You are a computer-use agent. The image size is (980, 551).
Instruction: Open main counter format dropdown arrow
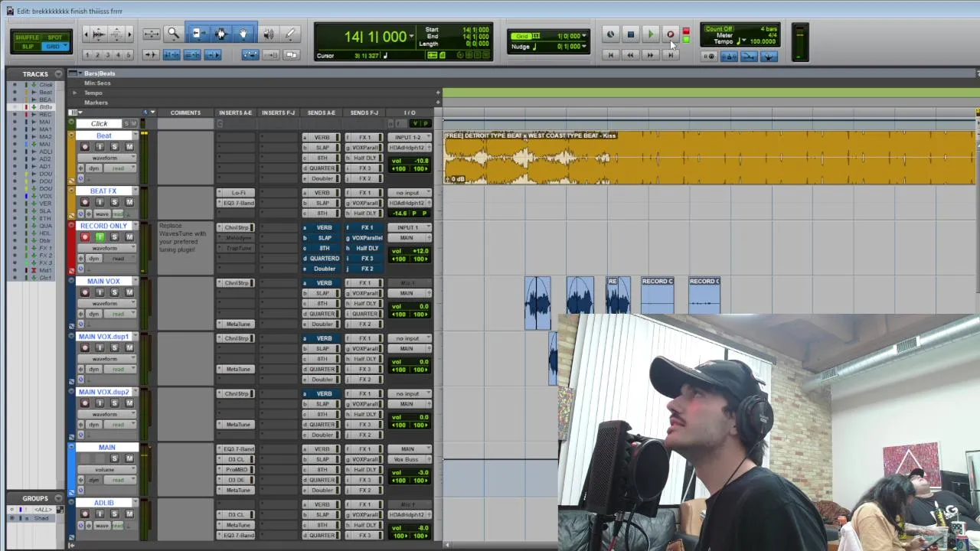tap(412, 37)
